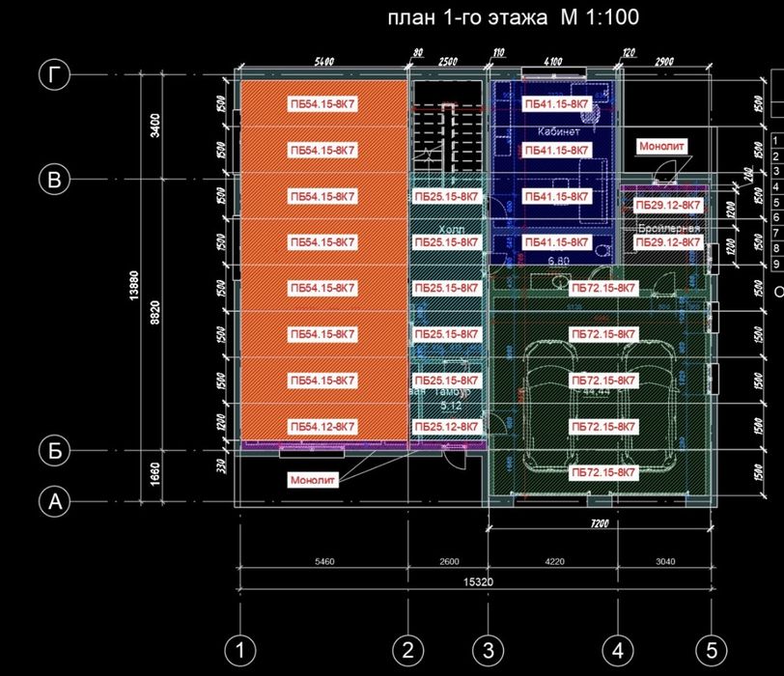
Task: Click the axis bubble labeled Г
Action: click(54, 75)
